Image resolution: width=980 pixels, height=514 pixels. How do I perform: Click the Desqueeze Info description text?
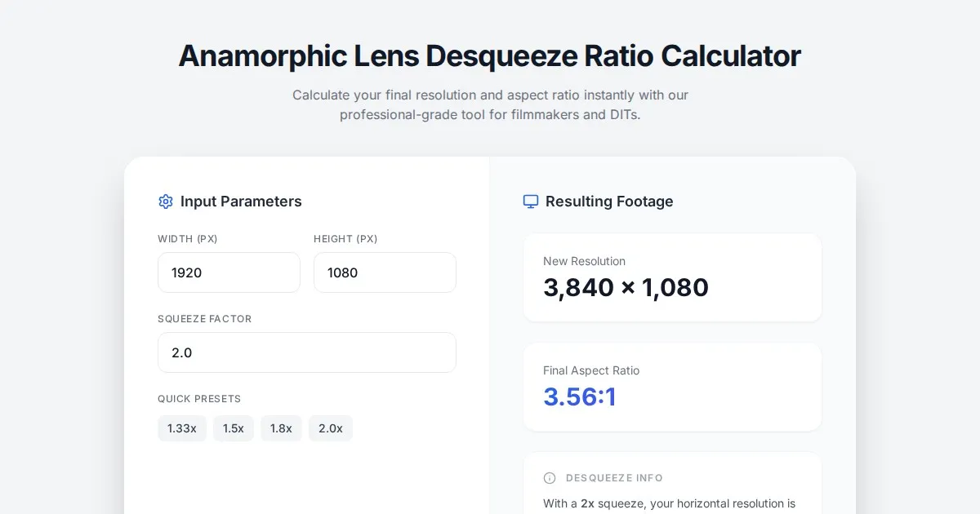(x=669, y=503)
